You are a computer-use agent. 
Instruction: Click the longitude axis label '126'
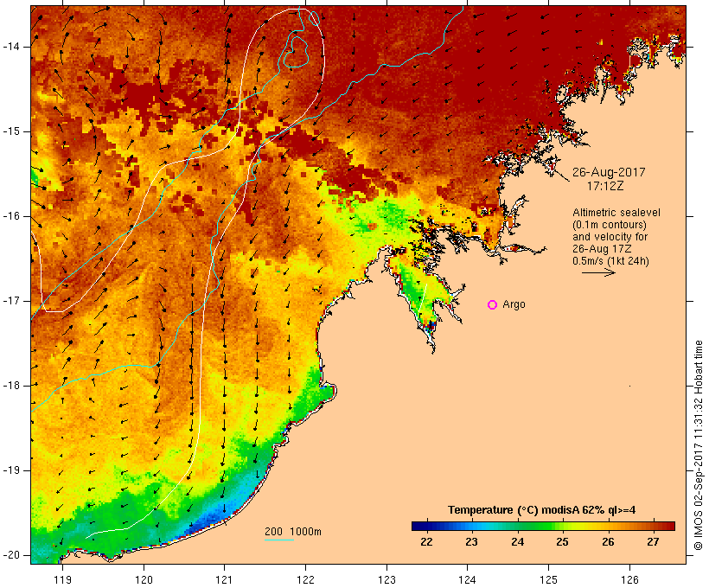(629, 580)
